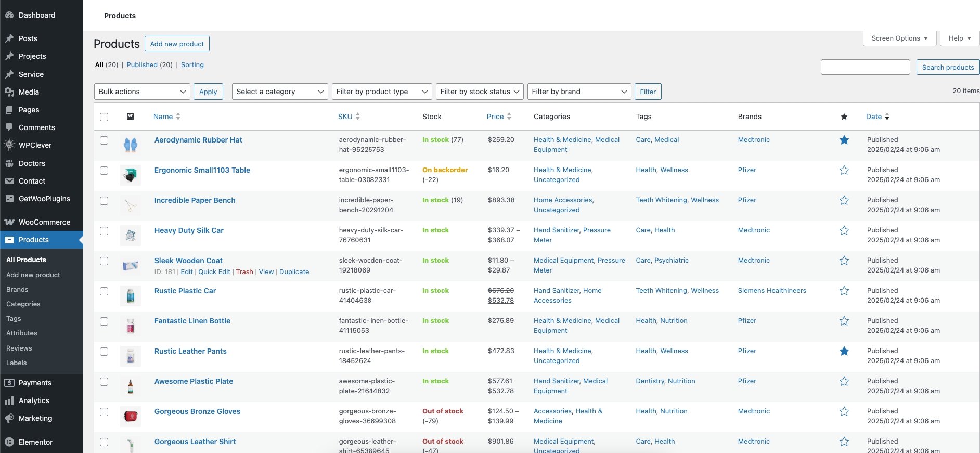Click the product search input field
Viewport: 980px width, 453px height.
[865, 67]
